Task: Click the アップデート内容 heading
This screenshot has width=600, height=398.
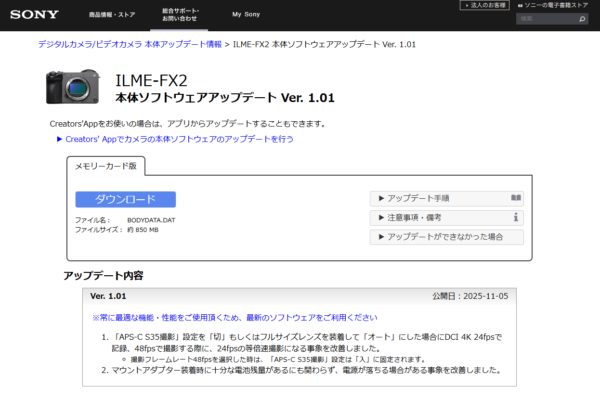Action: (103, 276)
